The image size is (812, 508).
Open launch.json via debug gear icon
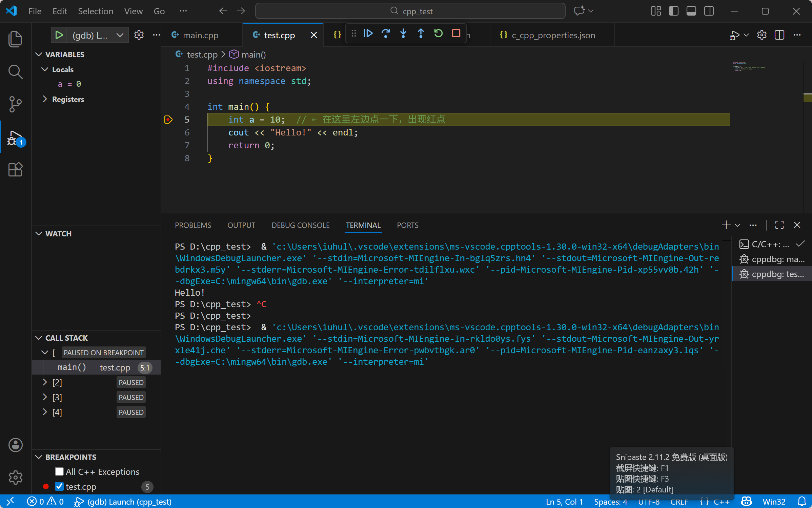(139, 35)
